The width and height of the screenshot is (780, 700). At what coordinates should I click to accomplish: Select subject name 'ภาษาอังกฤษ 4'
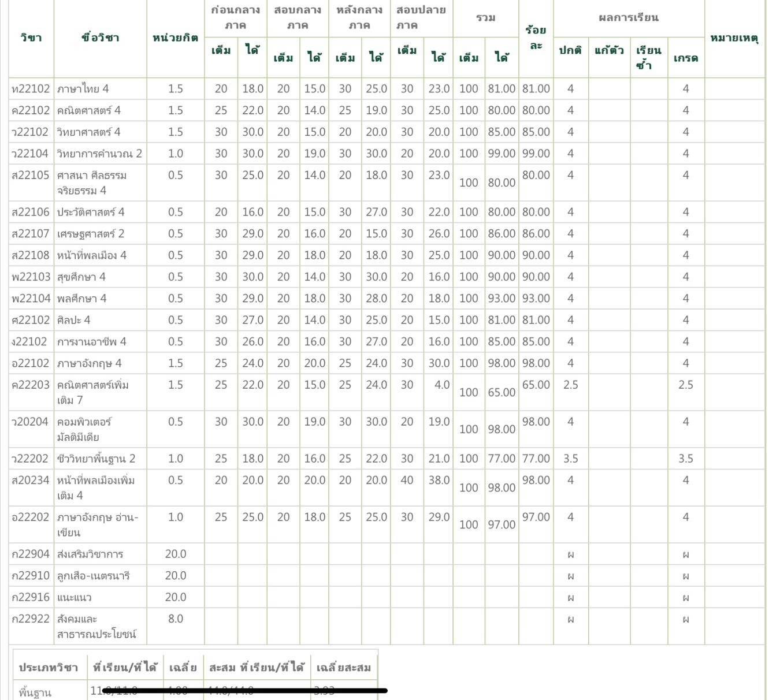pyautogui.click(x=89, y=363)
